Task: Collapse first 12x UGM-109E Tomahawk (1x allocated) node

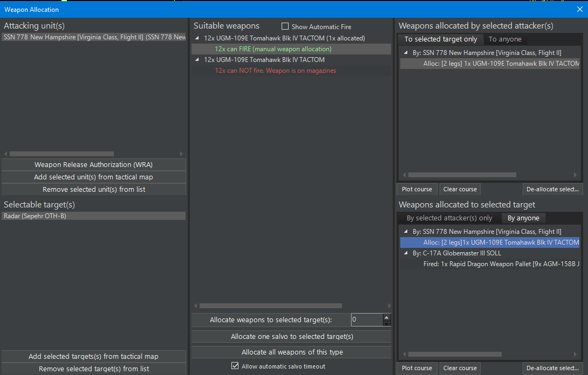Action: [197, 38]
